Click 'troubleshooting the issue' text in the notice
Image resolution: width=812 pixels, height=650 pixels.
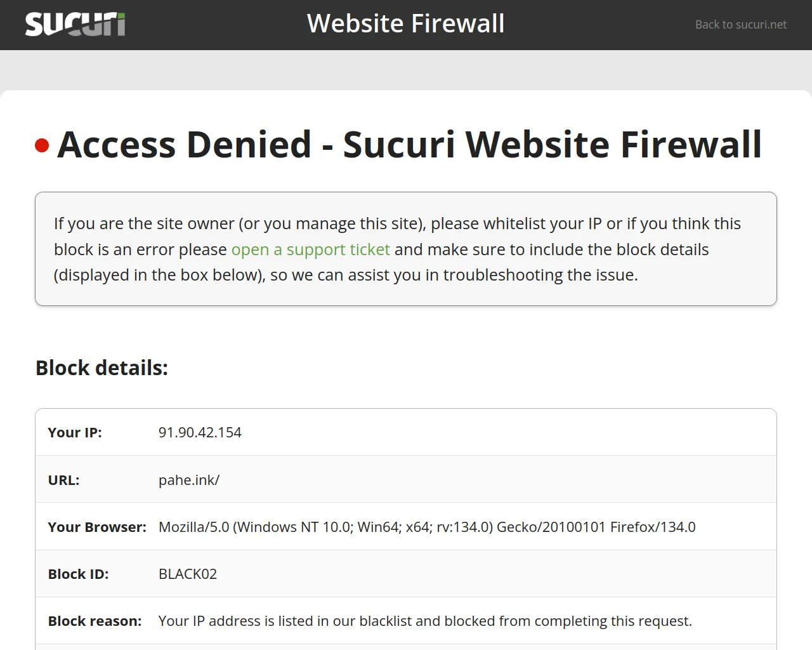pos(540,275)
